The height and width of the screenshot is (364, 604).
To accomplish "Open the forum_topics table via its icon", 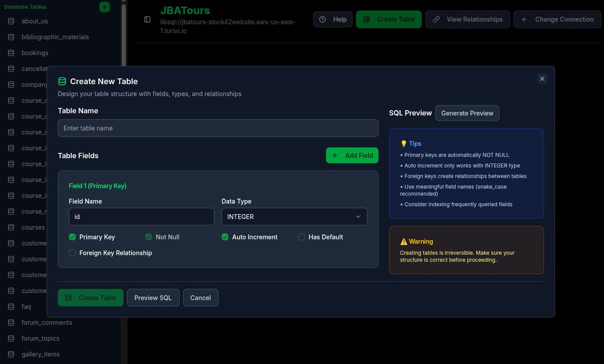I will point(11,338).
